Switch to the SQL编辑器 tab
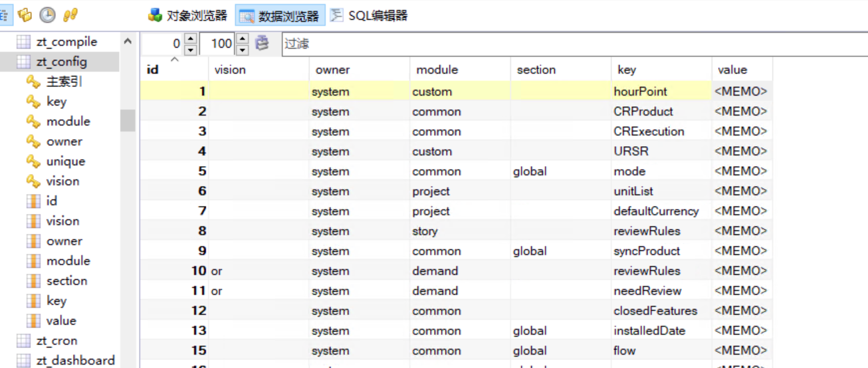The width and height of the screenshot is (868, 368). coord(369,15)
